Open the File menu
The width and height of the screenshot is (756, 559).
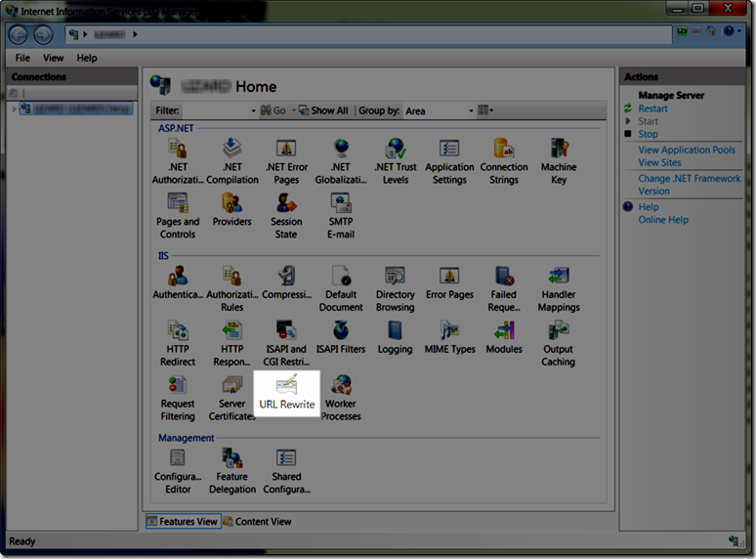pyautogui.click(x=22, y=58)
